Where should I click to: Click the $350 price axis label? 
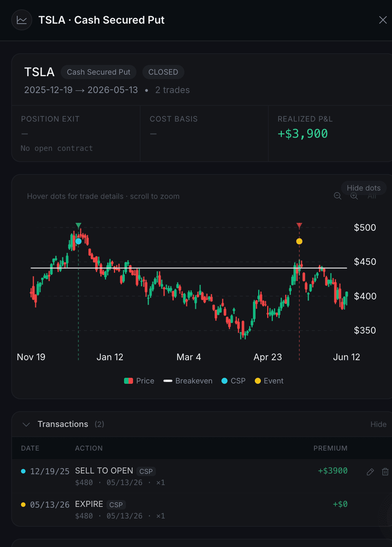click(365, 330)
